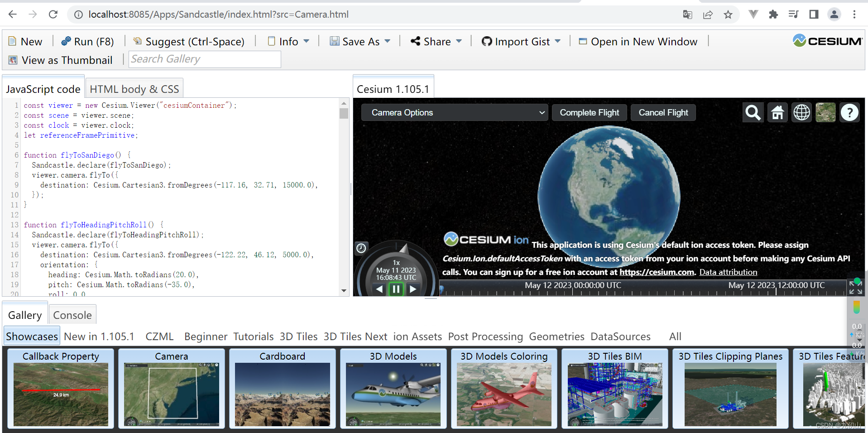Viewport: 868px width, 433px height.
Task: Click the Cesium home view icon
Action: (777, 112)
